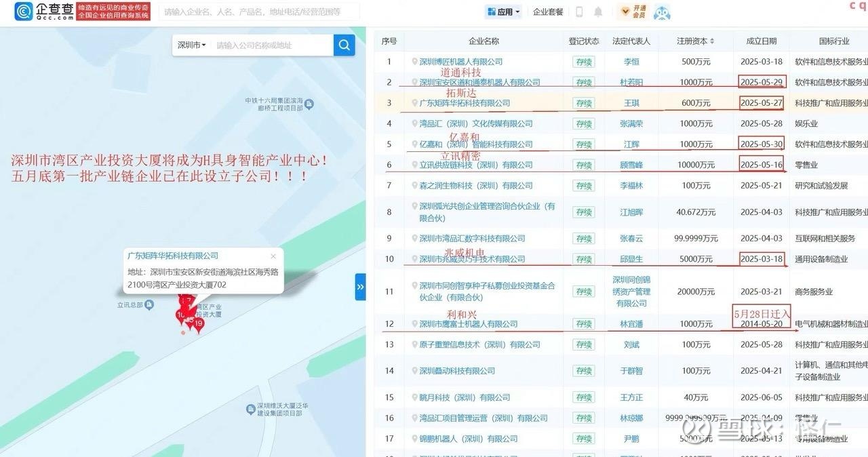Click location pin beside 深圳市湾品汇数字科技有限公司
This screenshot has height=457, width=868.
pos(414,238)
